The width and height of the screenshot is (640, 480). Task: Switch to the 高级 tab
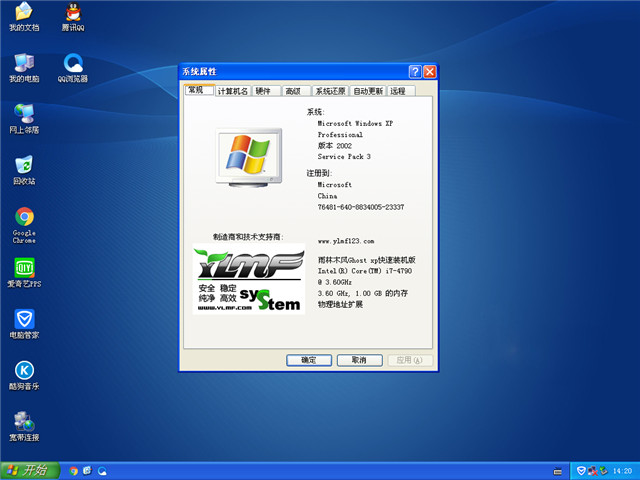pyautogui.click(x=296, y=91)
